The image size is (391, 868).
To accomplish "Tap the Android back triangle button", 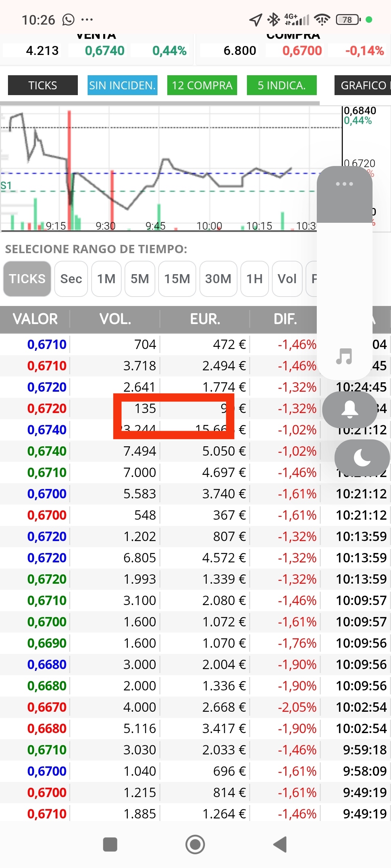I will tap(280, 845).
